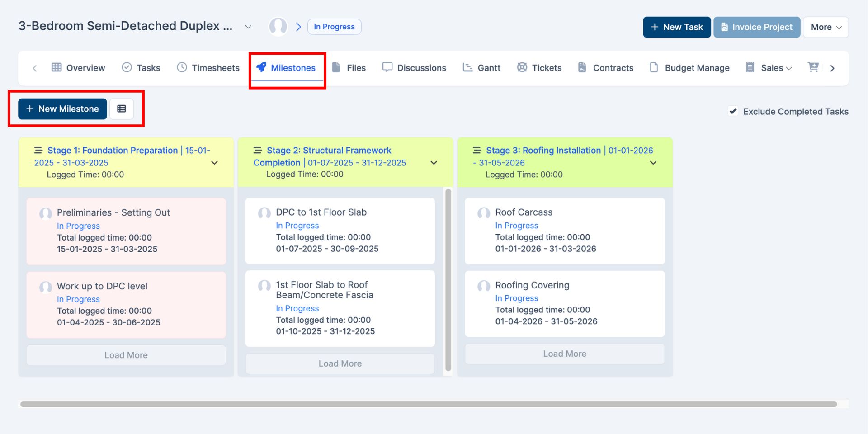Image resolution: width=868 pixels, height=434 pixels.
Task: Open the Preliminaries - Setting Out task
Action: (113, 212)
